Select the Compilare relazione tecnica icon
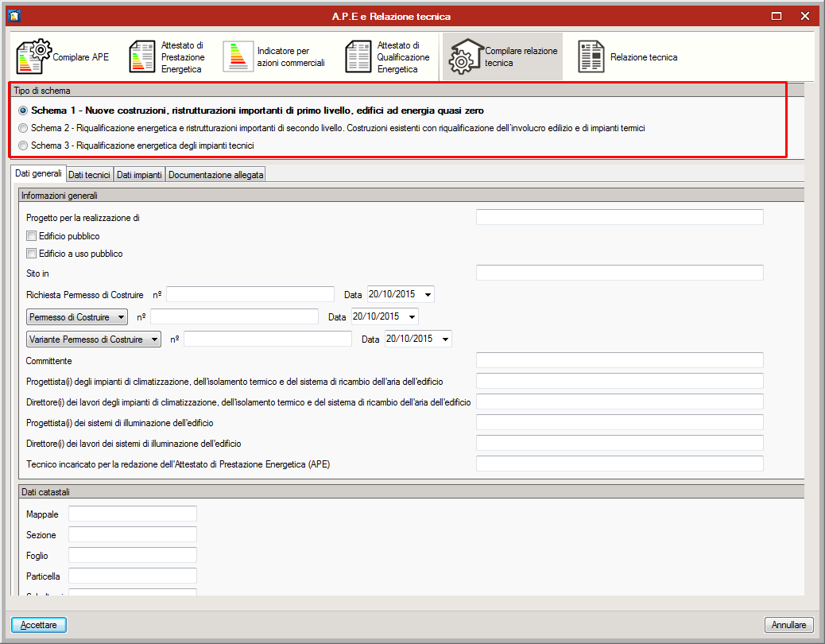 tap(465, 56)
